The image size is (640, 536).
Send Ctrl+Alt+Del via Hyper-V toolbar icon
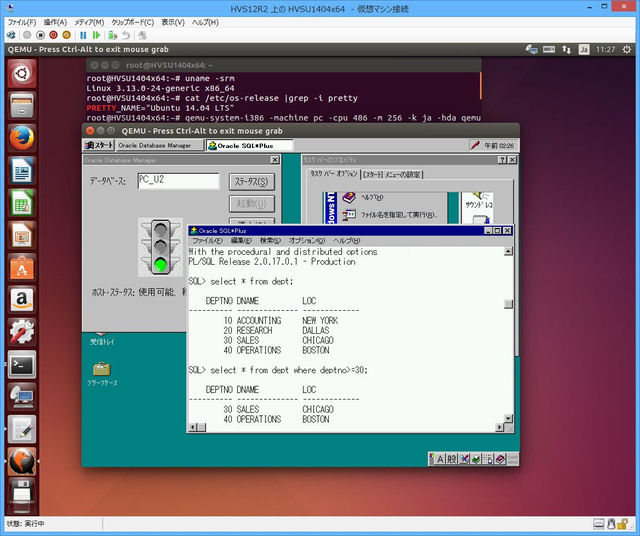[x=11, y=35]
